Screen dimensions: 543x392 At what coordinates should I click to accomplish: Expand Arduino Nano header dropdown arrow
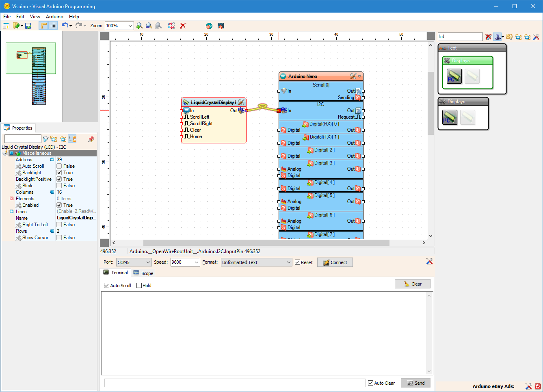(359, 76)
